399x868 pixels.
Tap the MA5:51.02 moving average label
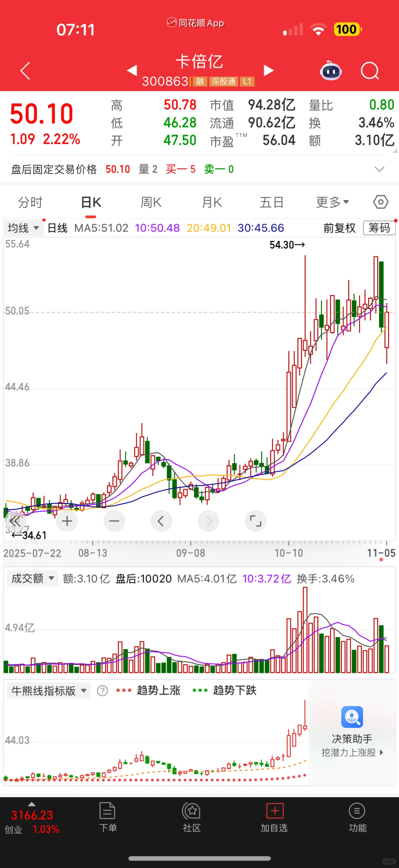pos(101,228)
